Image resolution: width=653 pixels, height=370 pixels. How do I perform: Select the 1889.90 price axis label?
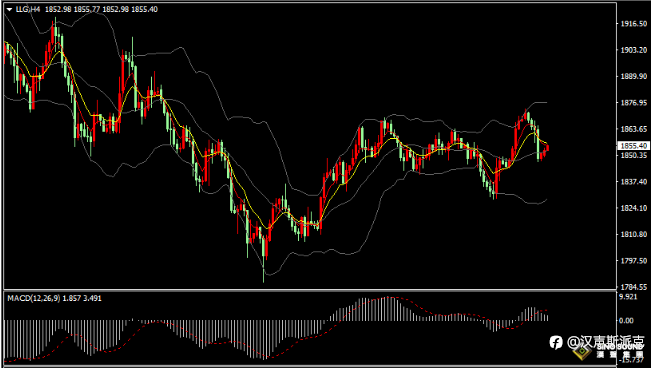tap(634, 76)
